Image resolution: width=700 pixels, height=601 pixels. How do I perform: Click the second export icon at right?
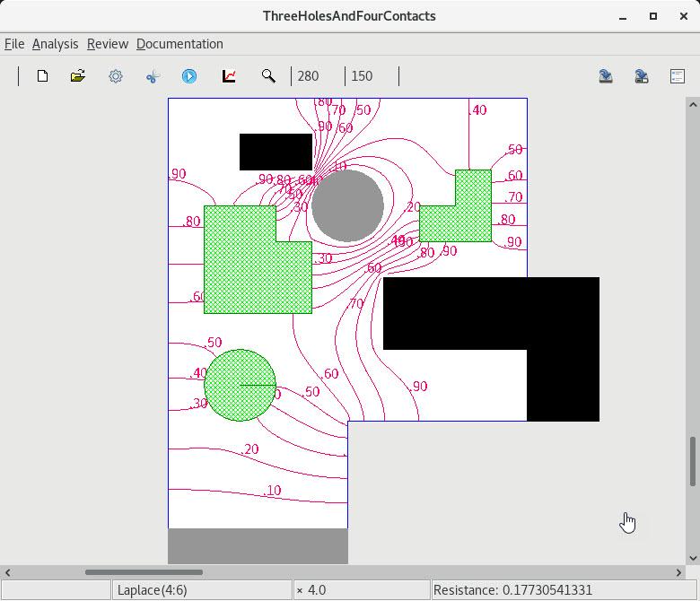tap(642, 76)
